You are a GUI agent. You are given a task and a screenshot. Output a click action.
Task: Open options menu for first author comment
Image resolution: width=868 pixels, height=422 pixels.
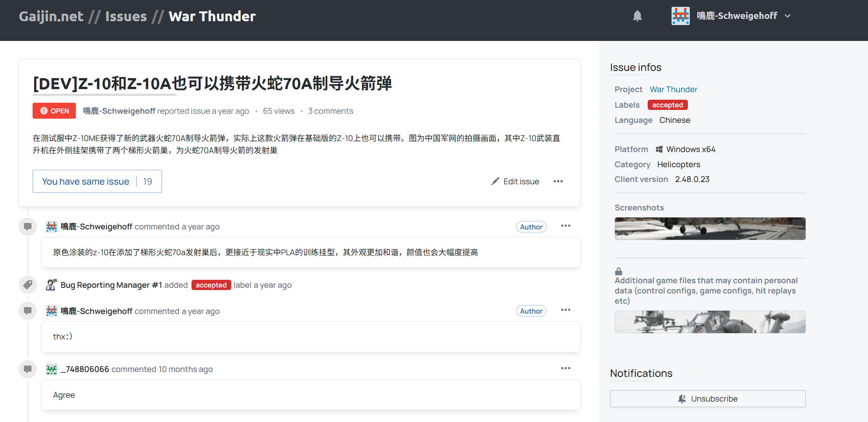point(566,226)
